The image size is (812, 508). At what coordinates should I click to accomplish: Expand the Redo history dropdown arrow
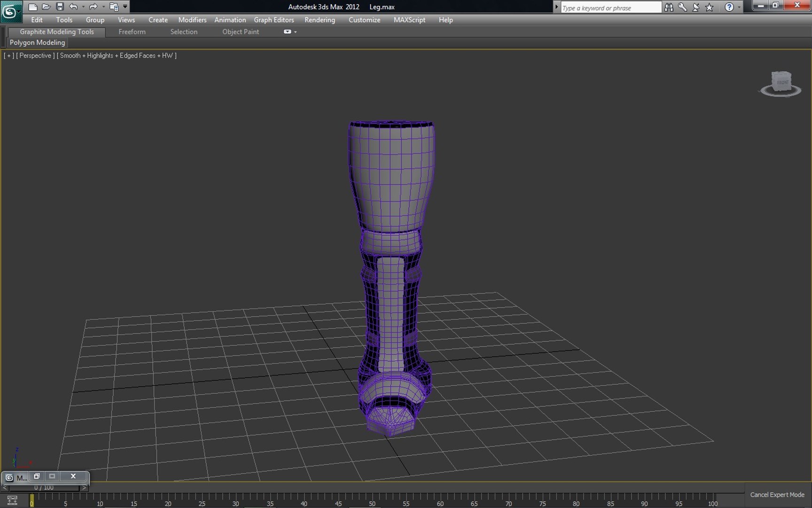point(103,7)
